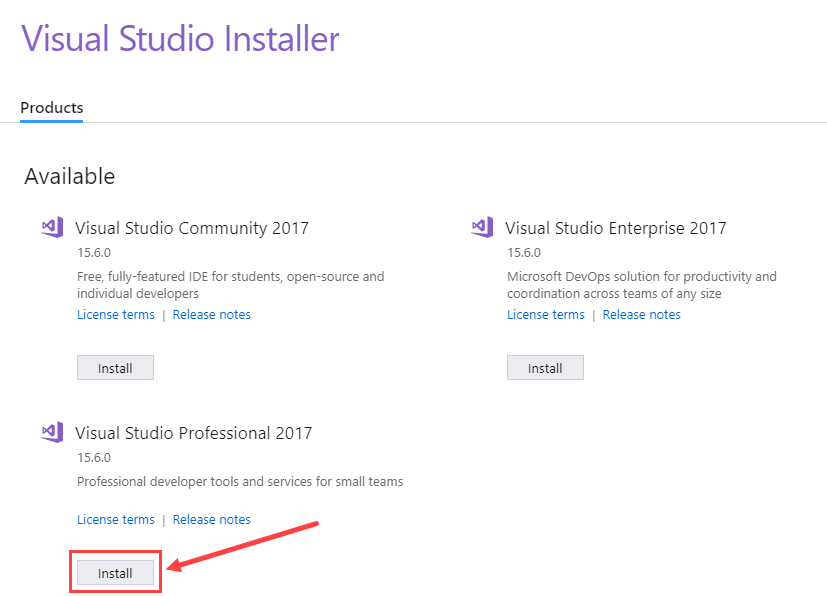Install Visual Studio Community 2017
Screen dimensions: 827x596
(115, 368)
